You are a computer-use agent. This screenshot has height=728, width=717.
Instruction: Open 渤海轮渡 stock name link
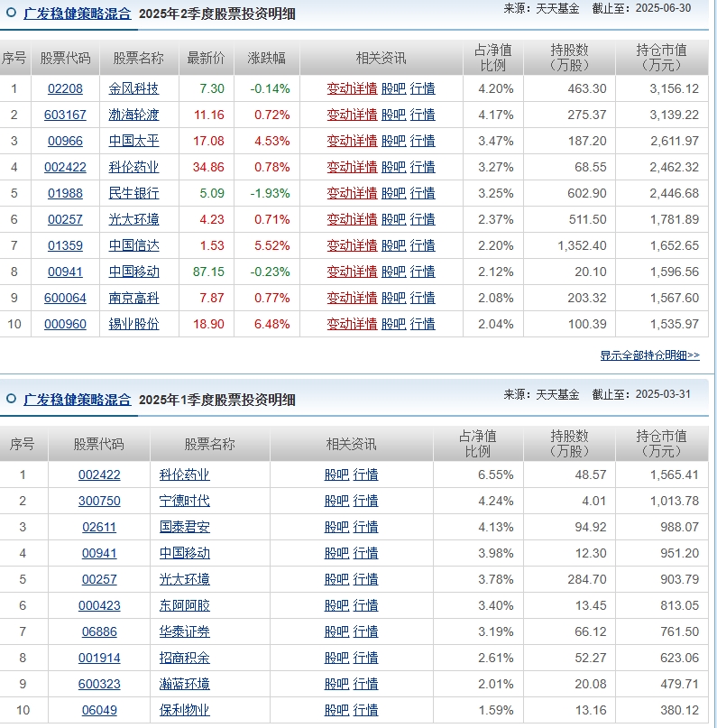pyautogui.click(x=133, y=115)
